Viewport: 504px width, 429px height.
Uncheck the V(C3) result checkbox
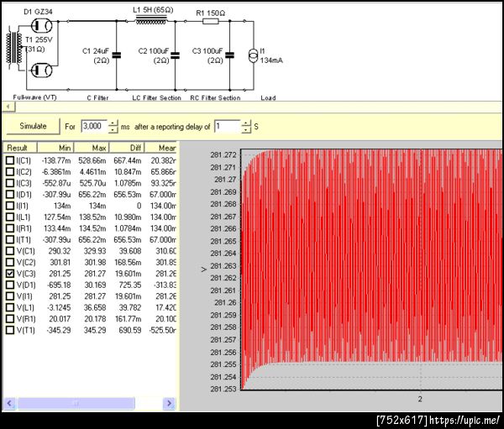[x=10, y=273]
